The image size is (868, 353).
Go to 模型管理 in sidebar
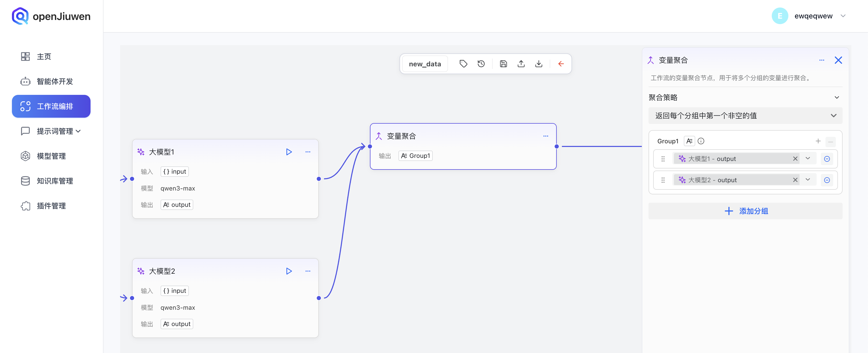tap(51, 156)
